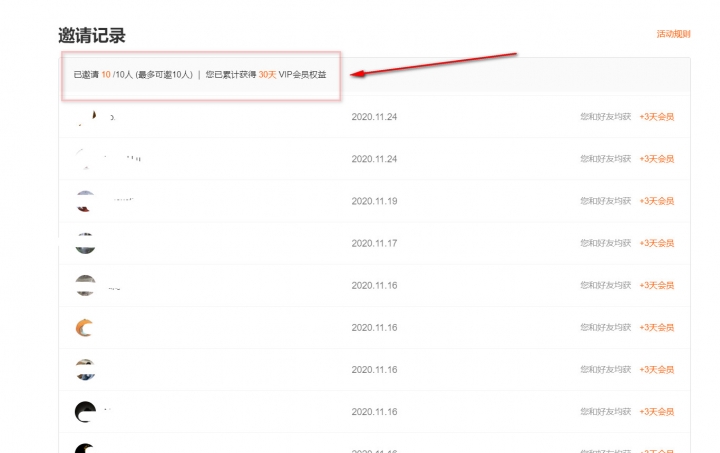The width and height of the screenshot is (720, 453).
Task: Click +3天会员 in the topmost record row
Action: (x=657, y=117)
